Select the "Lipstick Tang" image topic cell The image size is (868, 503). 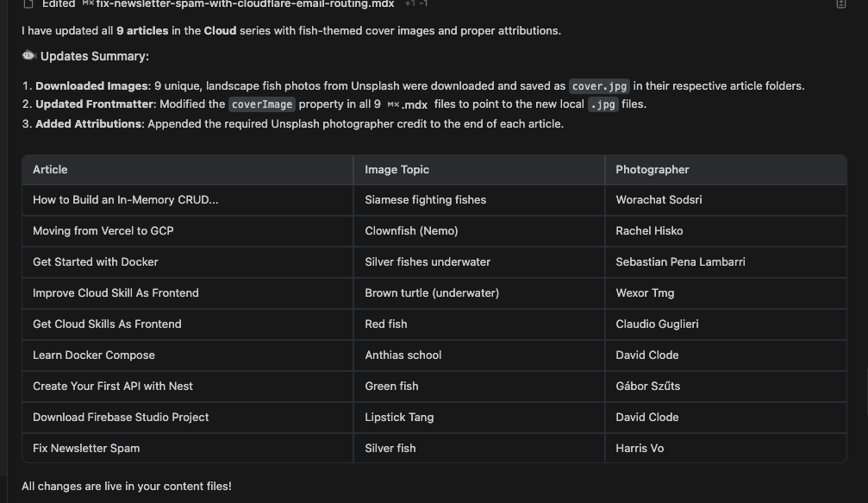pyautogui.click(x=479, y=417)
